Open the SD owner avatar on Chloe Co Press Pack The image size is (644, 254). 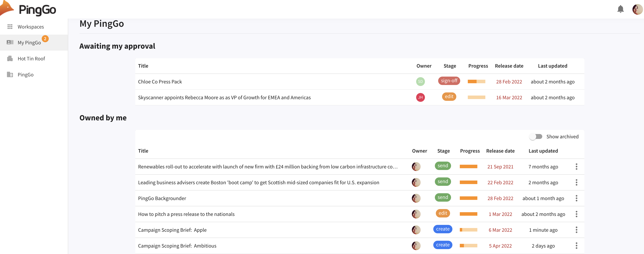coord(420,81)
